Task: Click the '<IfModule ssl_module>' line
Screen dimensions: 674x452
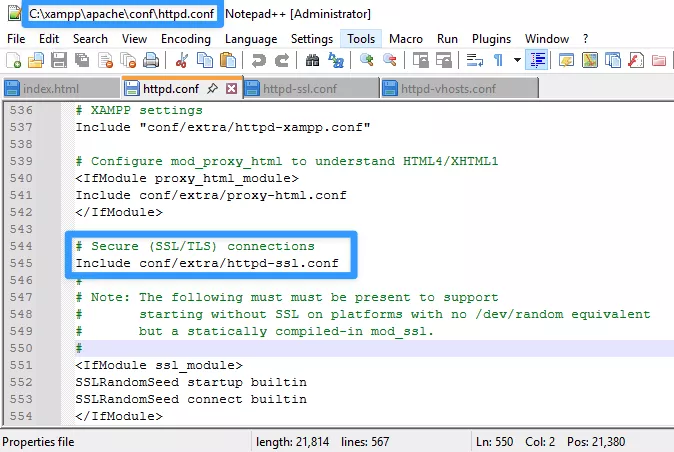Action: (x=159, y=365)
